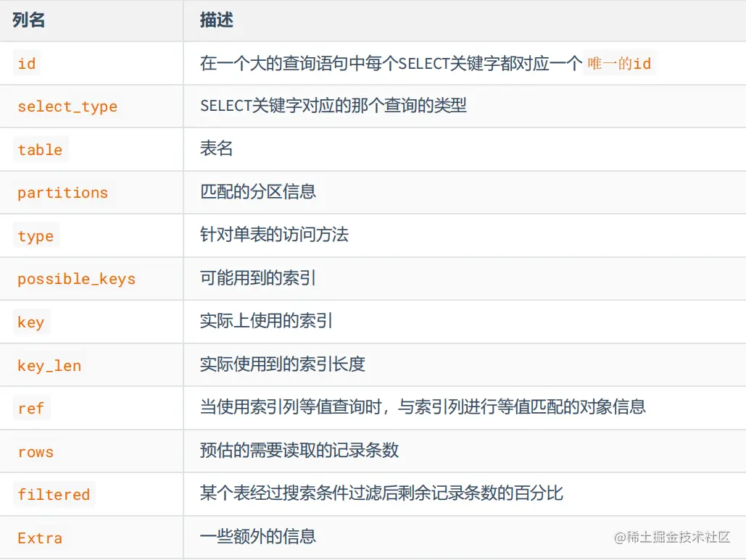Click the 'table' code cell
Screen dimensions: 746x560
point(41,150)
